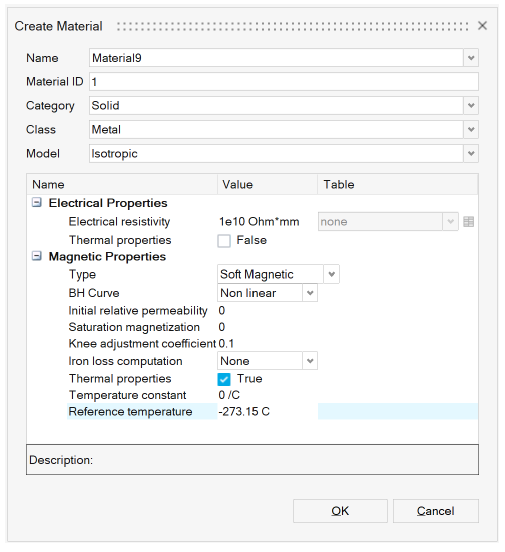
Task: Select the Reference temperature row label
Action: [x=130, y=412]
